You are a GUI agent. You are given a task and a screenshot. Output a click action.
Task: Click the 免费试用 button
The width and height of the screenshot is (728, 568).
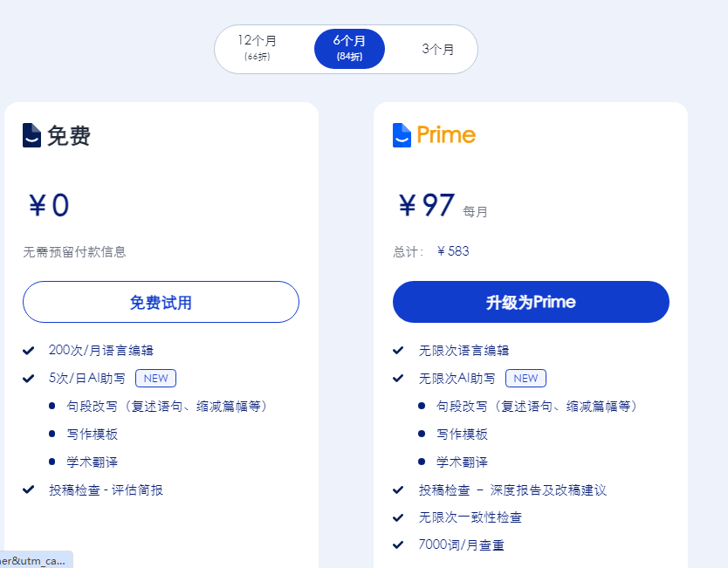click(161, 302)
